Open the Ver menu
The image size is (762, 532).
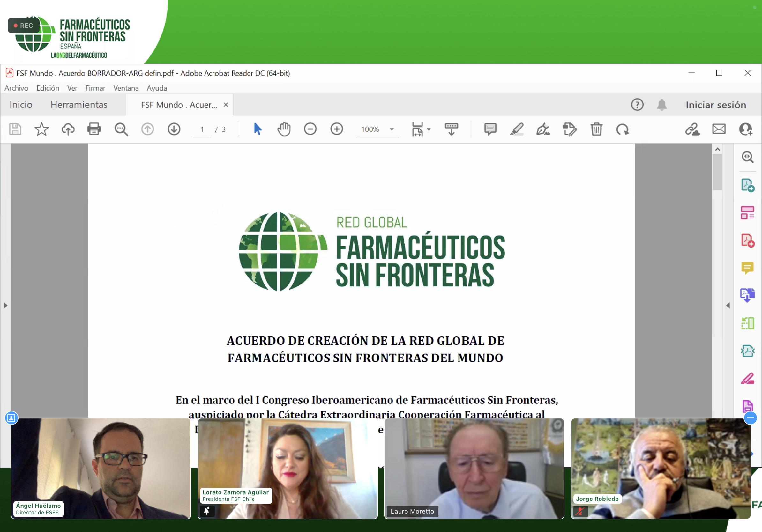point(72,88)
